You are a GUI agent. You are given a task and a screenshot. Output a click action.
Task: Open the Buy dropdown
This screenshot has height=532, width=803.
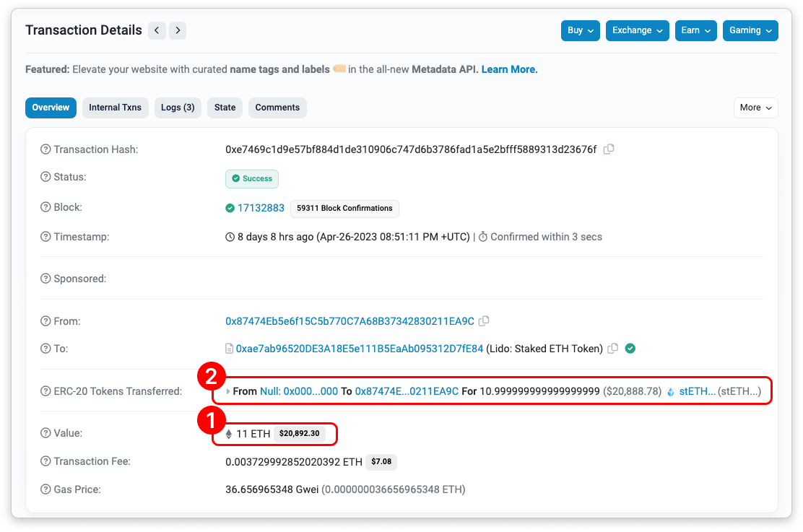[x=581, y=30]
